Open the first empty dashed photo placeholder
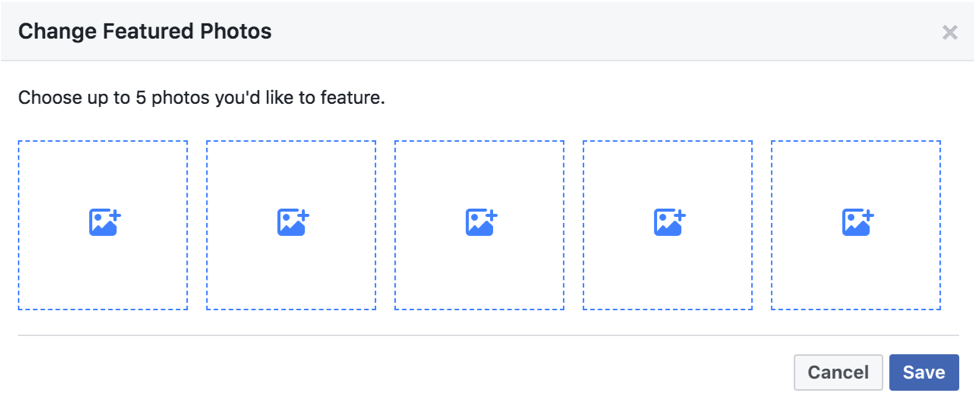 [x=102, y=225]
